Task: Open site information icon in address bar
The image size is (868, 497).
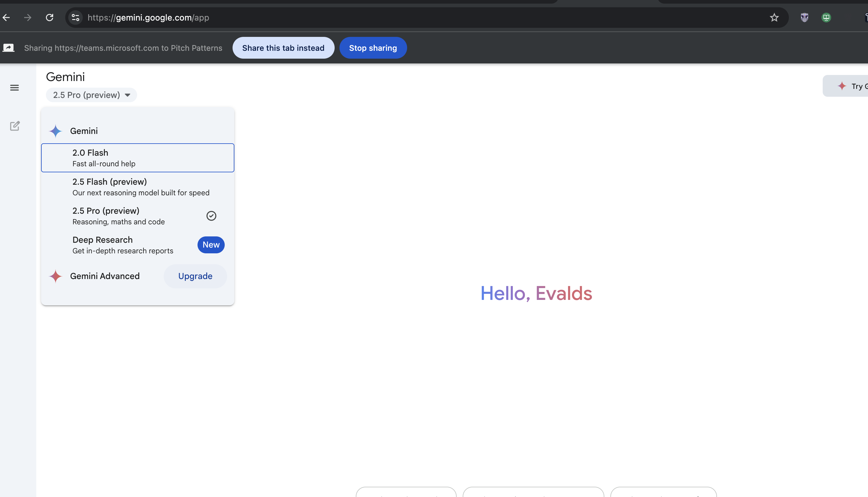Action: pyautogui.click(x=75, y=18)
